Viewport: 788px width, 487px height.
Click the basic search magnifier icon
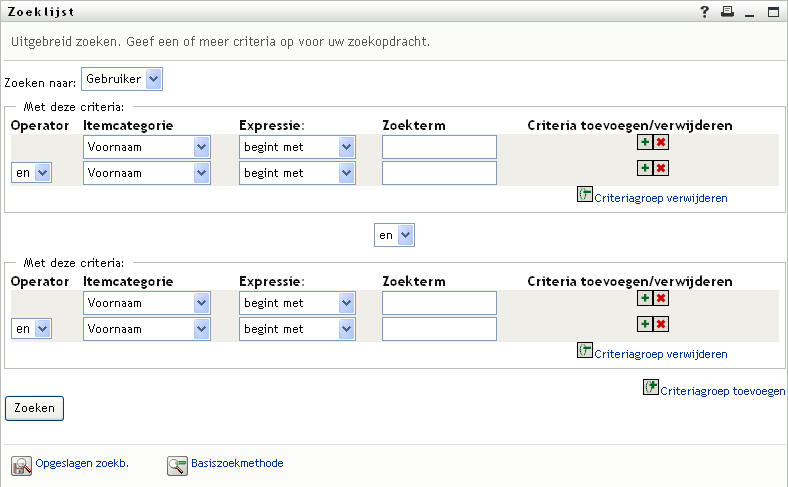pos(177,466)
